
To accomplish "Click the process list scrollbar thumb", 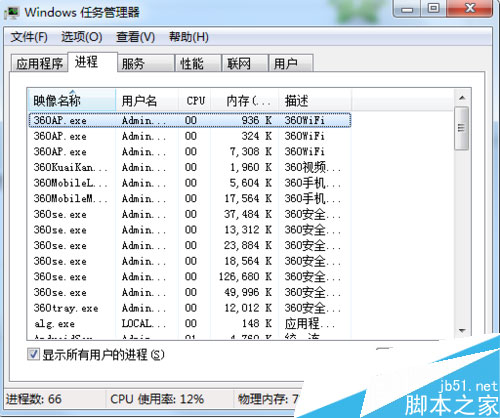I will pos(462,128).
